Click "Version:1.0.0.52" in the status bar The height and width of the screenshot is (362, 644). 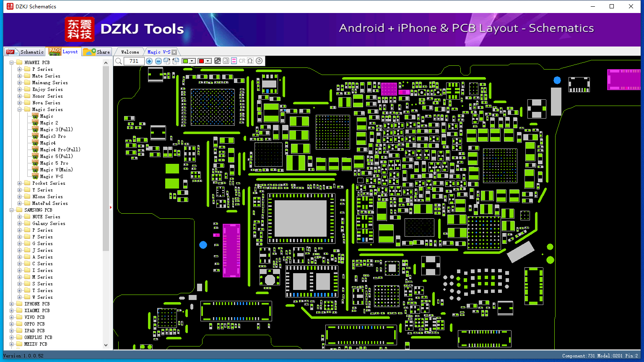point(23,356)
